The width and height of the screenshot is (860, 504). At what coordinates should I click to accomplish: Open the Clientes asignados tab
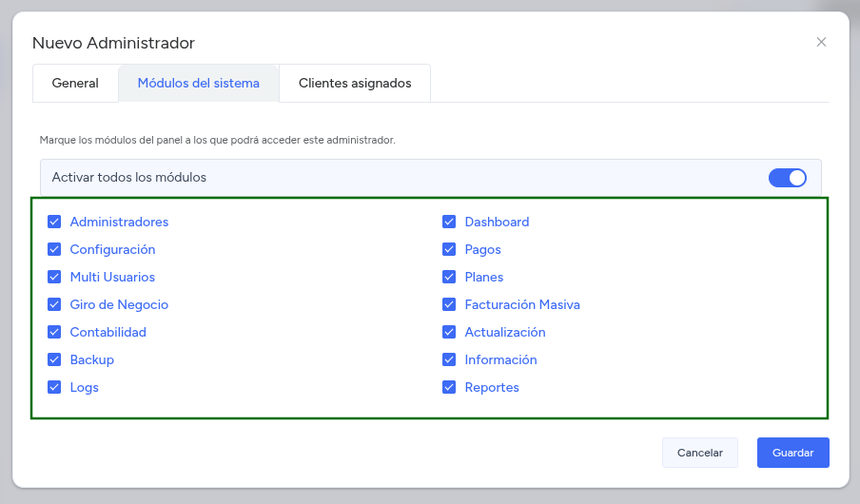355,84
